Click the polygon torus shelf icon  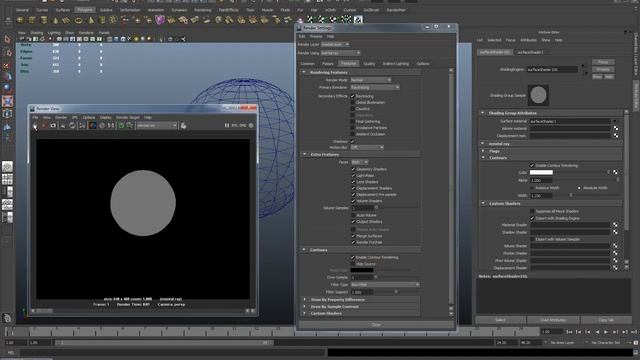pyautogui.click(x=79, y=20)
